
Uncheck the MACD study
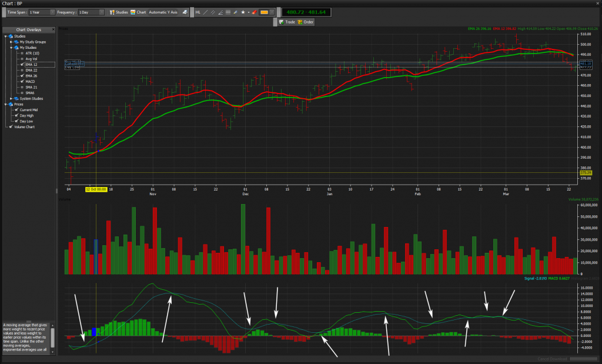[x=21, y=82]
